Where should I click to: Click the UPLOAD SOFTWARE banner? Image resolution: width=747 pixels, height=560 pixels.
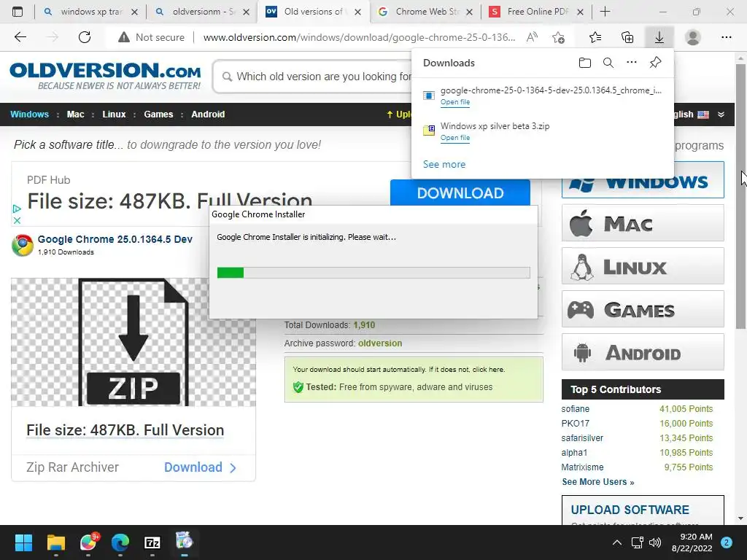[x=643, y=510]
